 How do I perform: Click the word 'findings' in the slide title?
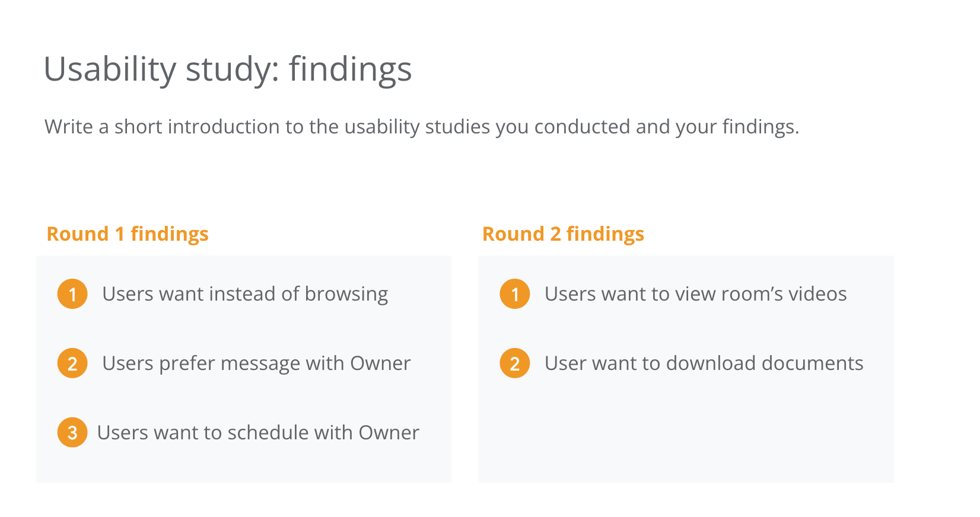coord(351,70)
